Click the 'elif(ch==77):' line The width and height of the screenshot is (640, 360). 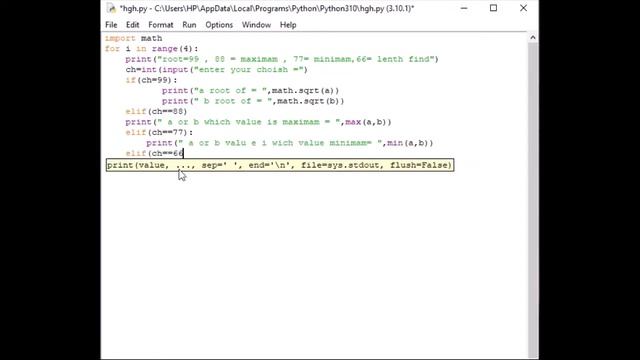[159, 132]
